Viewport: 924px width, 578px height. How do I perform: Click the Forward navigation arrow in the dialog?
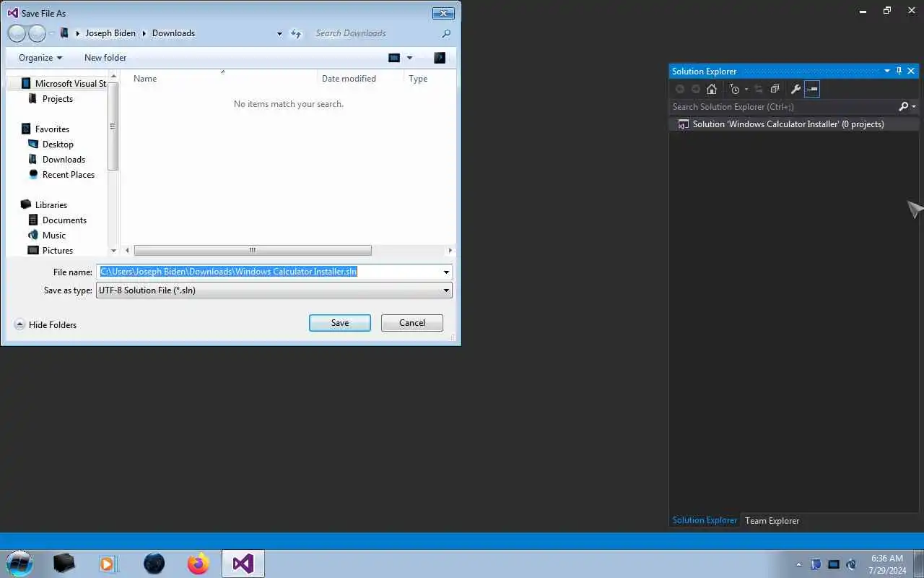[x=37, y=33]
